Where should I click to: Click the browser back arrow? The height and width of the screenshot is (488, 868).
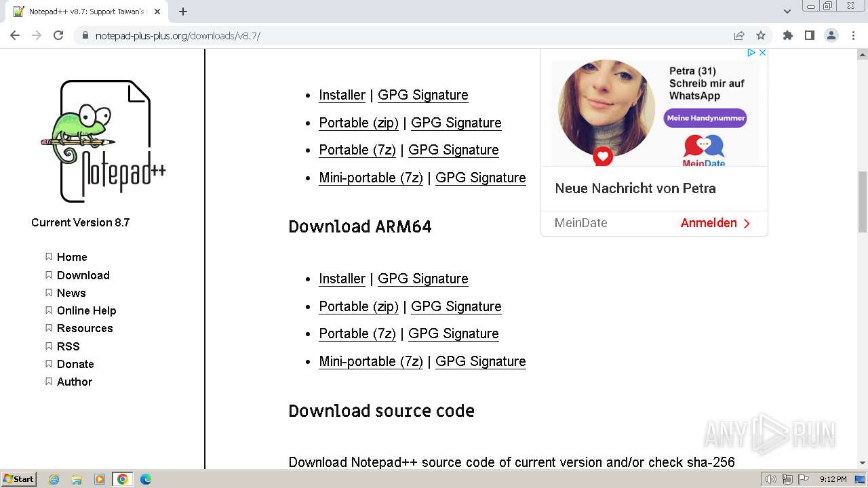pos(15,35)
